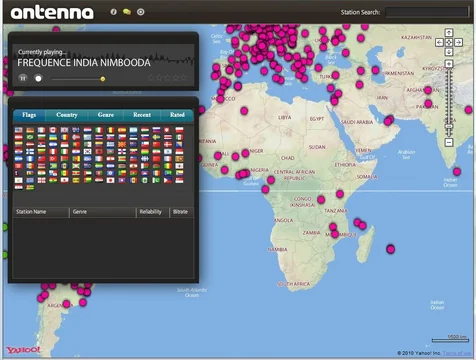Click the station marker in Algeria desert
Viewport: 476px width, 360px height.
tap(244, 111)
